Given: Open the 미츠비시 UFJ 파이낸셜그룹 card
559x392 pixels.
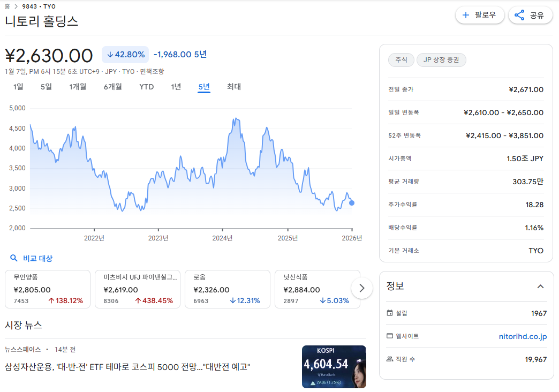Looking at the screenshot, I should 138,289.
